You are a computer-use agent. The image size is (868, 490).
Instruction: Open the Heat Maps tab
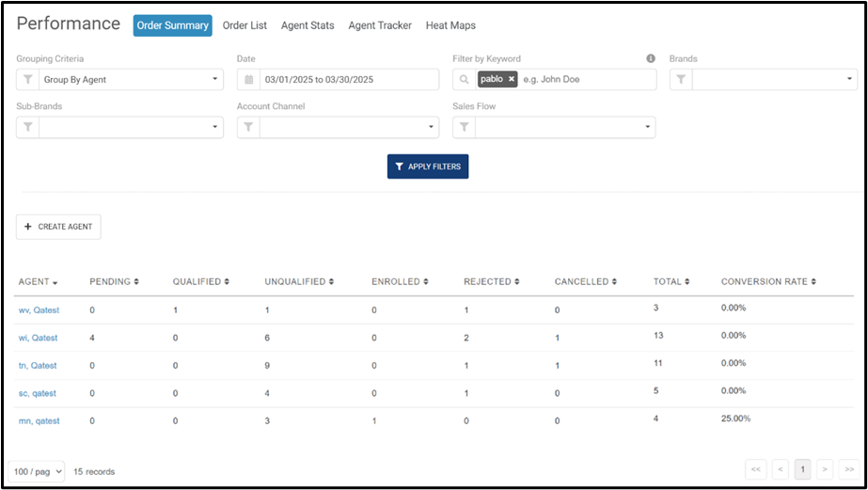pyautogui.click(x=450, y=25)
